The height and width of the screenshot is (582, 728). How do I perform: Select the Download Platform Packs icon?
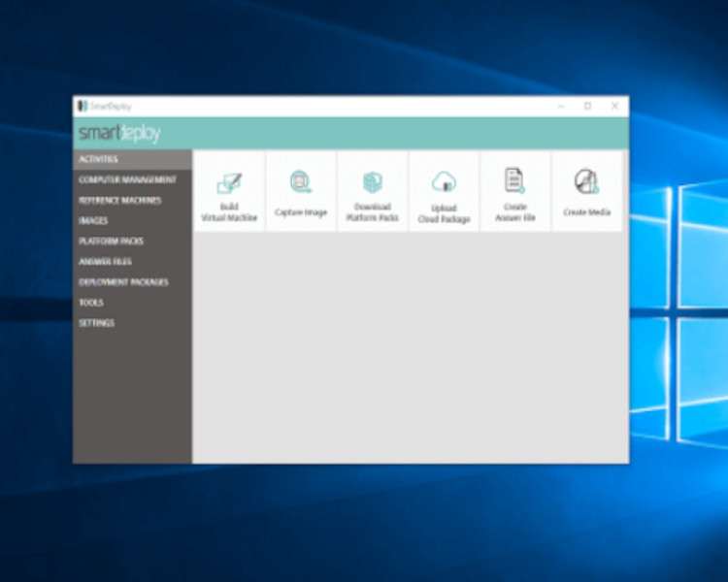coord(373,182)
